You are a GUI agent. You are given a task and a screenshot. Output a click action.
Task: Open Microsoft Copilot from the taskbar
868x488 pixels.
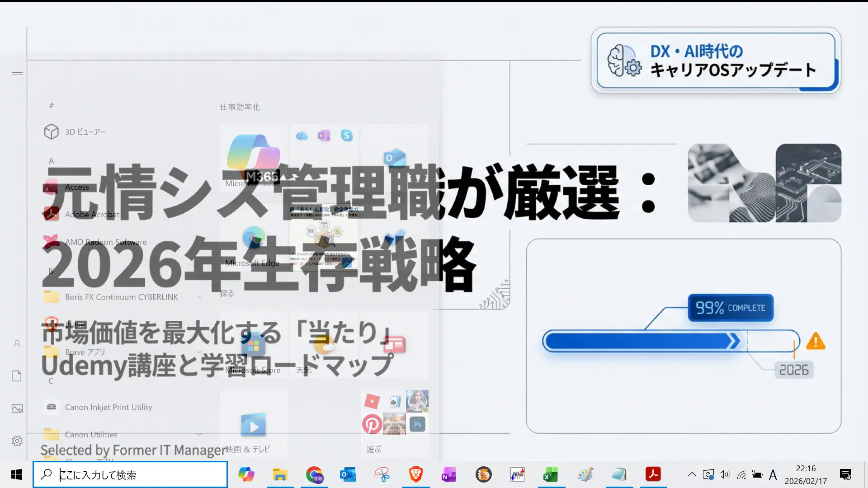(246, 474)
